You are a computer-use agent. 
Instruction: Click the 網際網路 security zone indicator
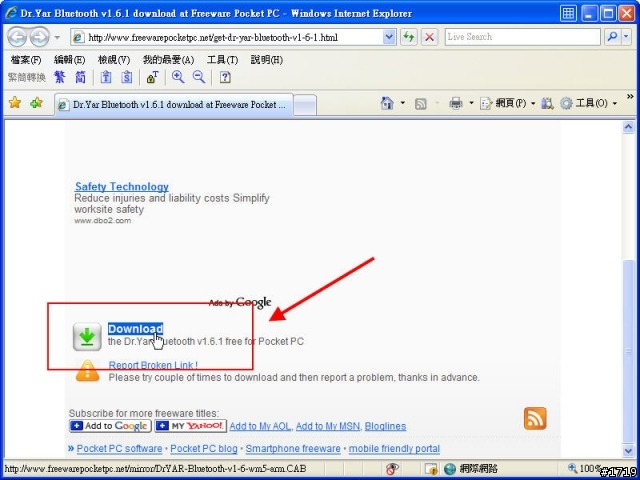(471, 469)
